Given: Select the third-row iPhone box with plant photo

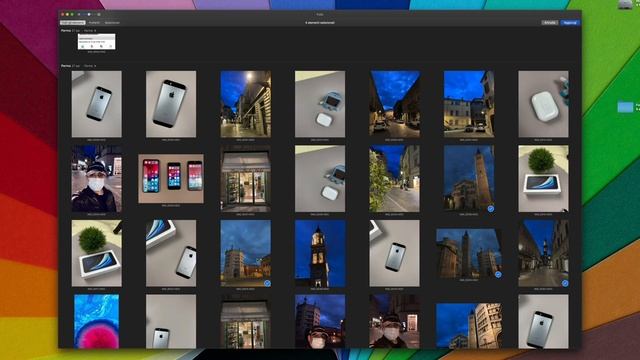Looking at the screenshot, I should (97, 253).
